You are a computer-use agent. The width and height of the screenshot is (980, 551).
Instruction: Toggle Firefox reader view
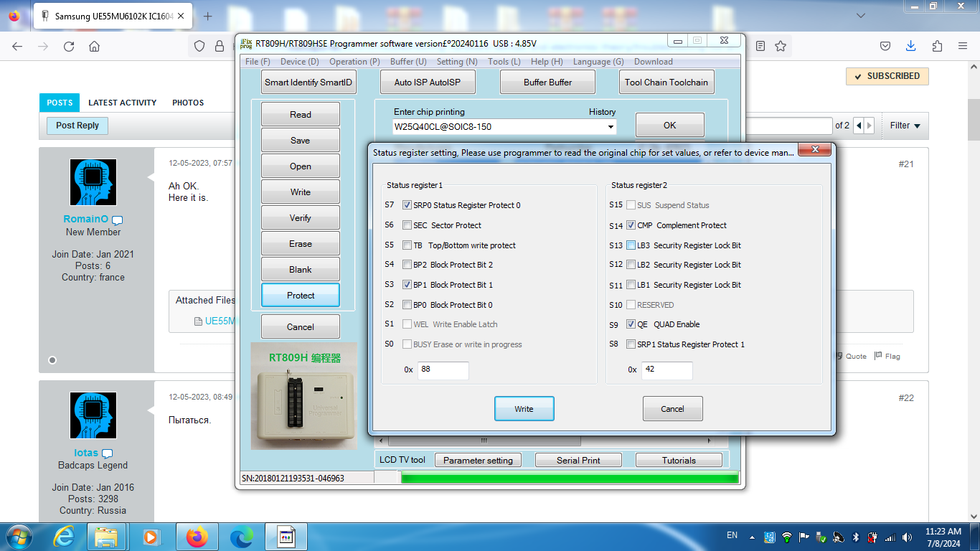coord(760,46)
